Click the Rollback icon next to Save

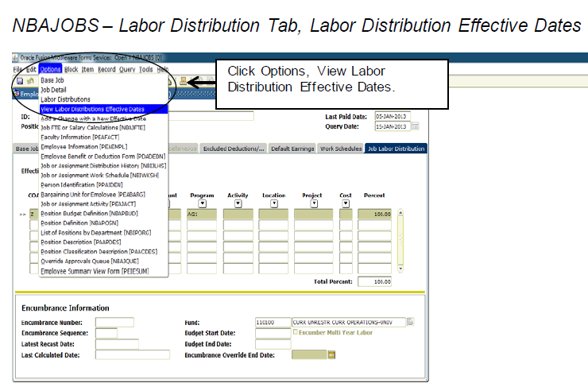point(30,81)
